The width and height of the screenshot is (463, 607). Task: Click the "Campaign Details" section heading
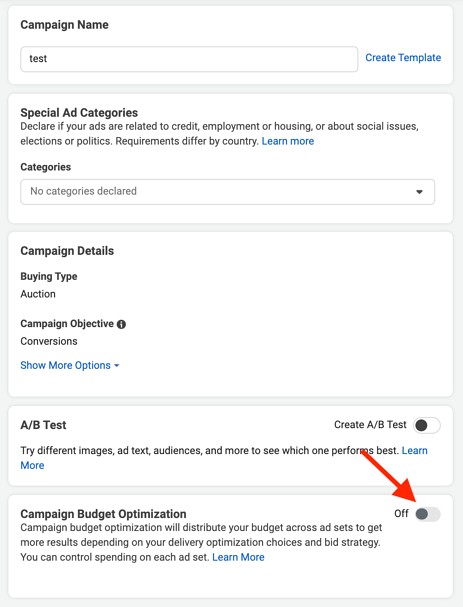coord(67,251)
